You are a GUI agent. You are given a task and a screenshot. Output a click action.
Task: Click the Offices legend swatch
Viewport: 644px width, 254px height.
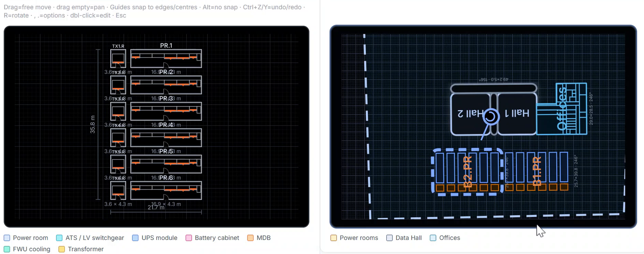point(433,238)
